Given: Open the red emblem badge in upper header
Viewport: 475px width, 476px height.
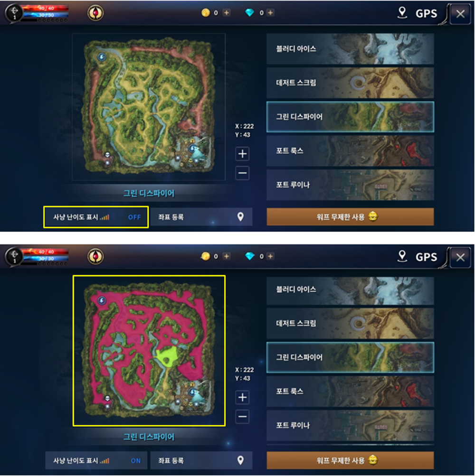Looking at the screenshot, I should (x=95, y=13).
